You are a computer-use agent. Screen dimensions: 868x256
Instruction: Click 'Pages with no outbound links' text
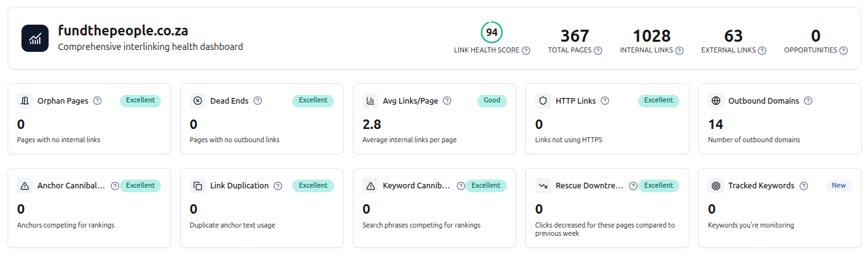[235, 140]
